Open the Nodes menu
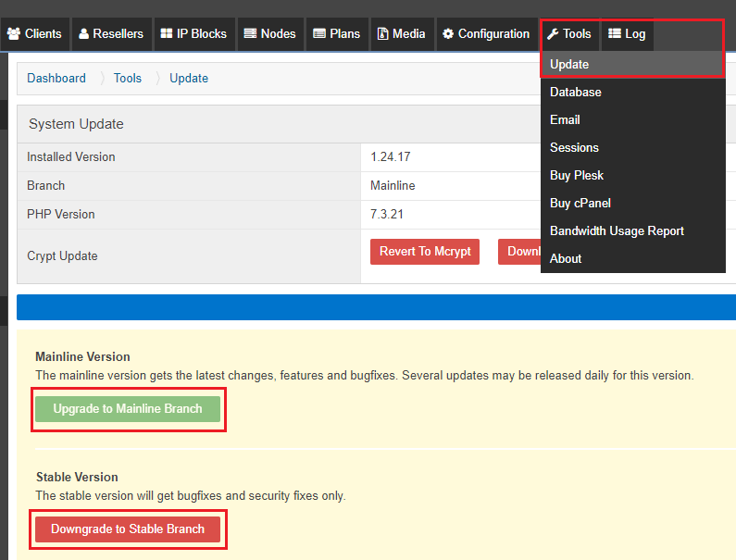 click(270, 34)
